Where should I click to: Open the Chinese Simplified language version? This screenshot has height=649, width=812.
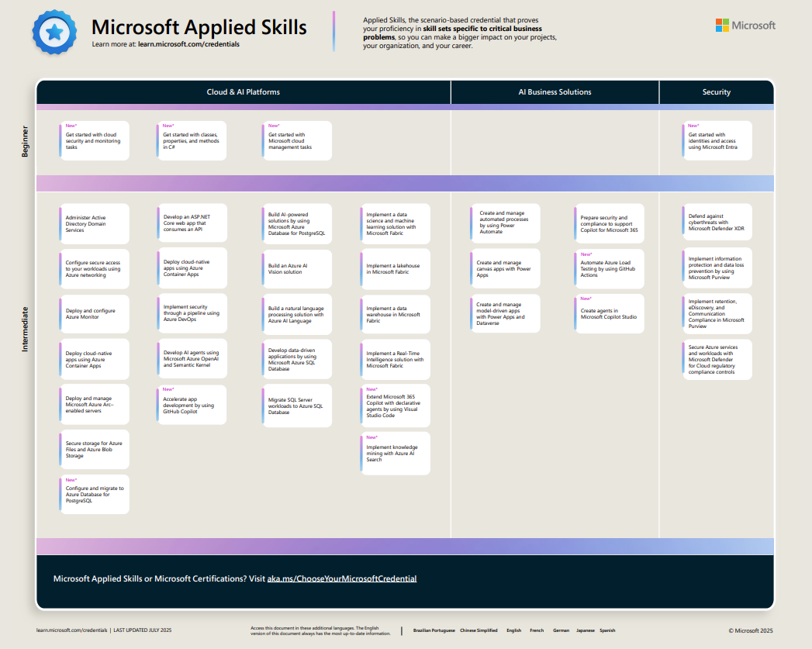479,630
